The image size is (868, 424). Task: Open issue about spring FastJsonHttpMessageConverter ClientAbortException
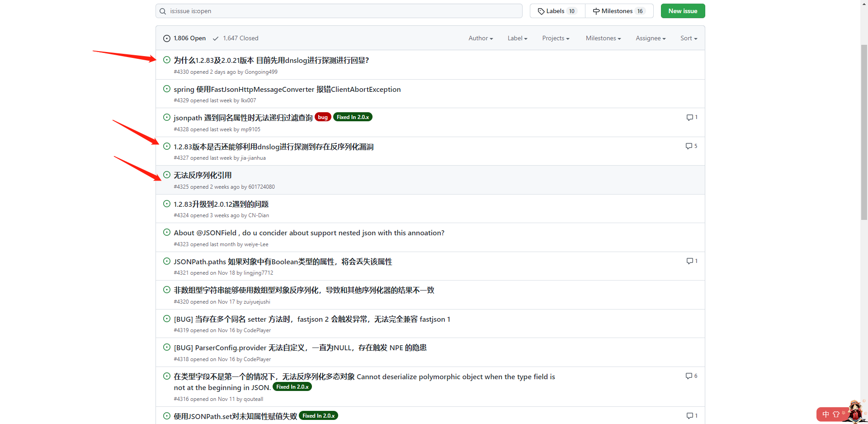[x=287, y=90]
